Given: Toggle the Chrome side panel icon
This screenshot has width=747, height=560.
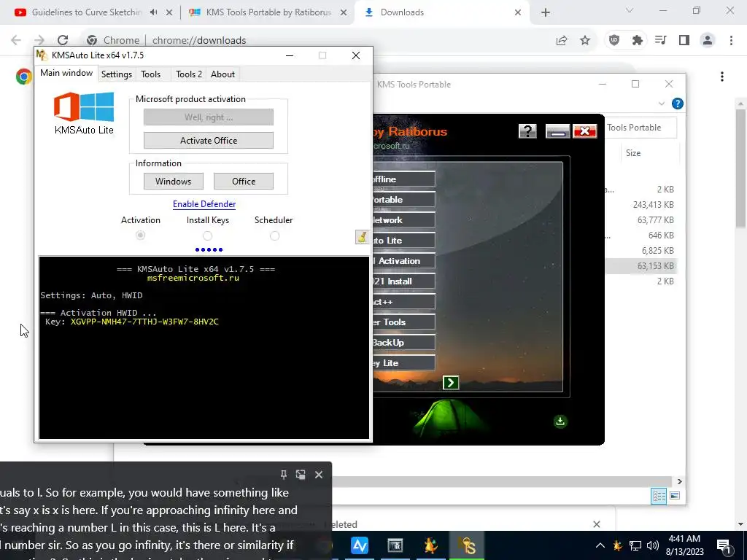Looking at the screenshot, I should coord(684,41).
